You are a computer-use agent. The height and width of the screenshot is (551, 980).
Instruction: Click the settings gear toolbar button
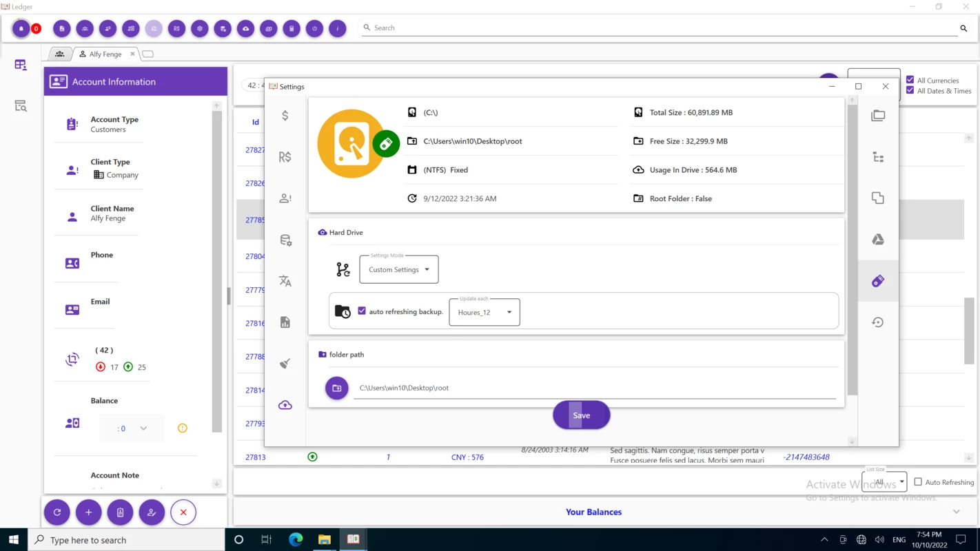(x=200, y=28)
